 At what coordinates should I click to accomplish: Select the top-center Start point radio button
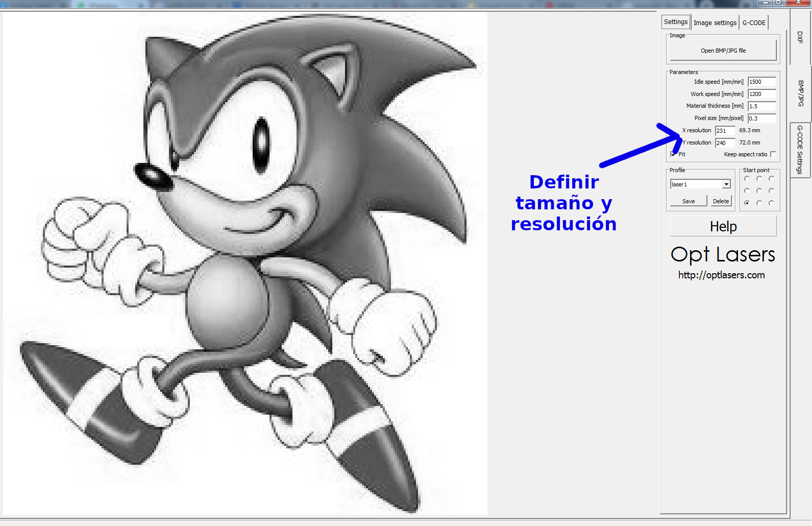point(759,179)
